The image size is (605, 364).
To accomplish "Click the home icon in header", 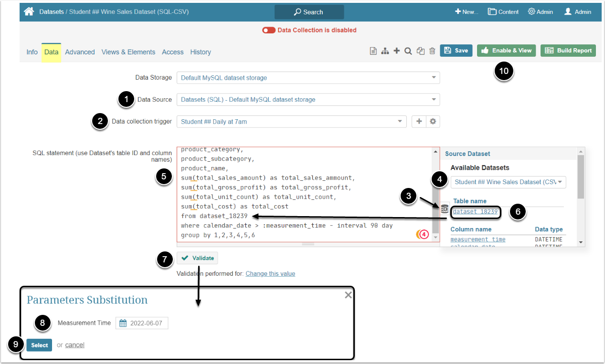I will click(29, 11).
